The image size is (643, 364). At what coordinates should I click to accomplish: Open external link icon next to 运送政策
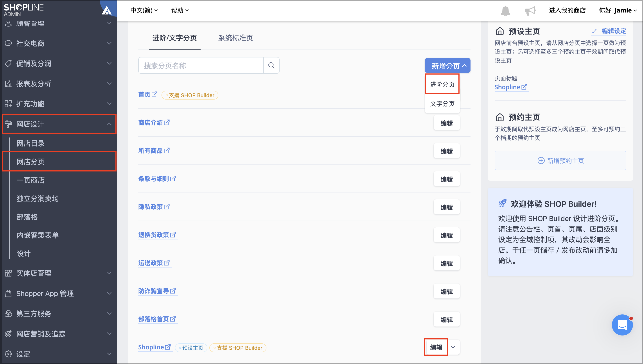[x=167, y=262]
